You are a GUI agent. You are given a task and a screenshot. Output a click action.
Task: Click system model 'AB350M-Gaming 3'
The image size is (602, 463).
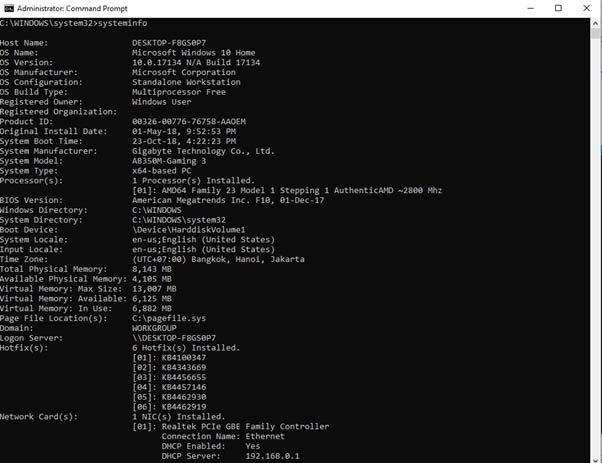[x=169, y=161]
